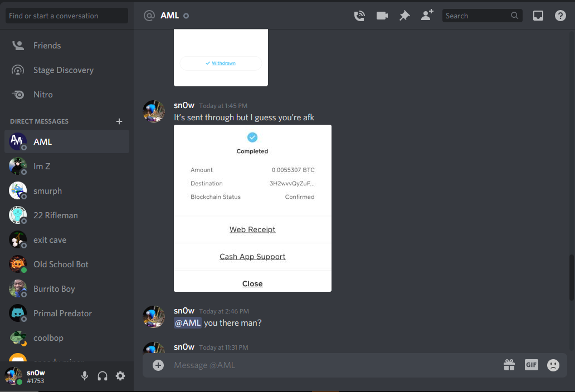Click sn0w username on 1:45 PM message
Viewport: 575px width, 392px height.
tap(184, 105)
